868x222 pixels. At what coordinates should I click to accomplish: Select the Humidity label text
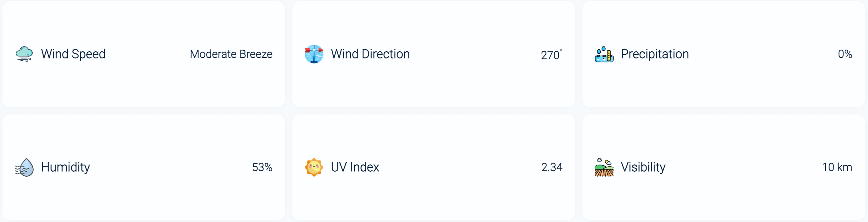pyautogui.click(x=65, y=167)
